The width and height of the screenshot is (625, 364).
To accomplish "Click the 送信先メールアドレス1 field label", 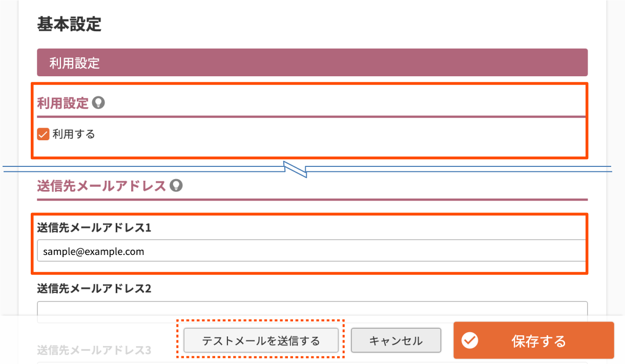I will click(94, 227).
